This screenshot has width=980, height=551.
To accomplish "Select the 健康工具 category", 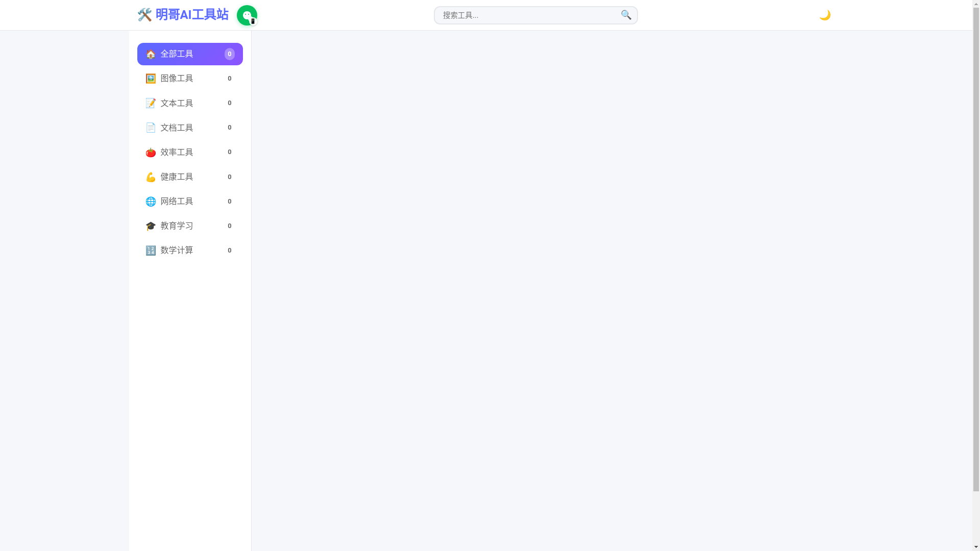I will [x=190, y=177].
